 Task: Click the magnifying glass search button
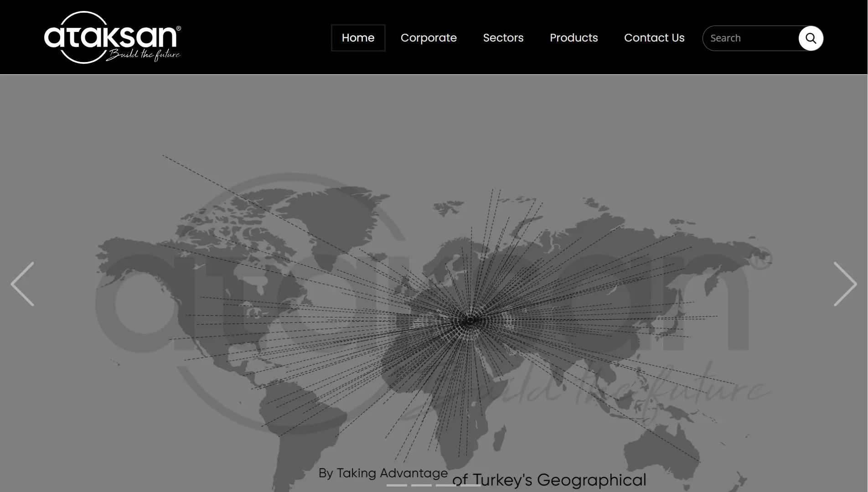[x=811, y=38]
